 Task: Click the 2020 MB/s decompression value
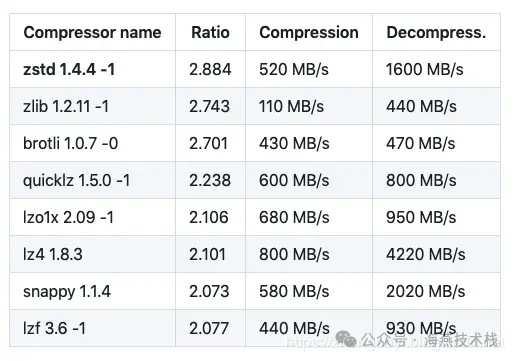pyautogui.click(x=426, y=292)
